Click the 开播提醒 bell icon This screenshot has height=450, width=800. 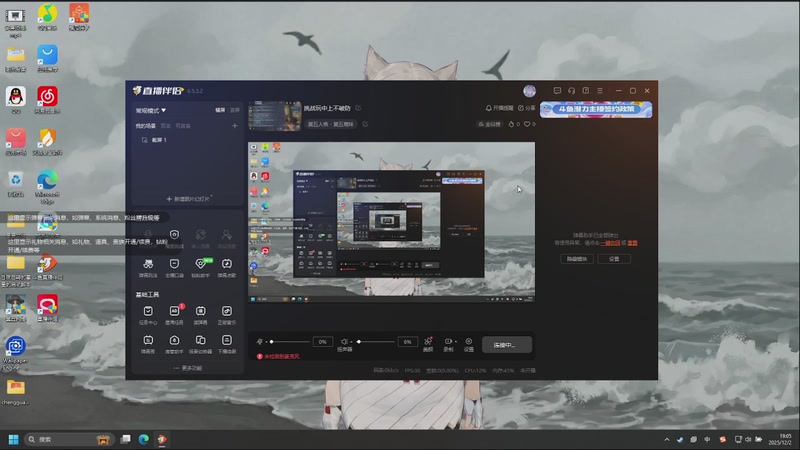[x=488, y=108]
